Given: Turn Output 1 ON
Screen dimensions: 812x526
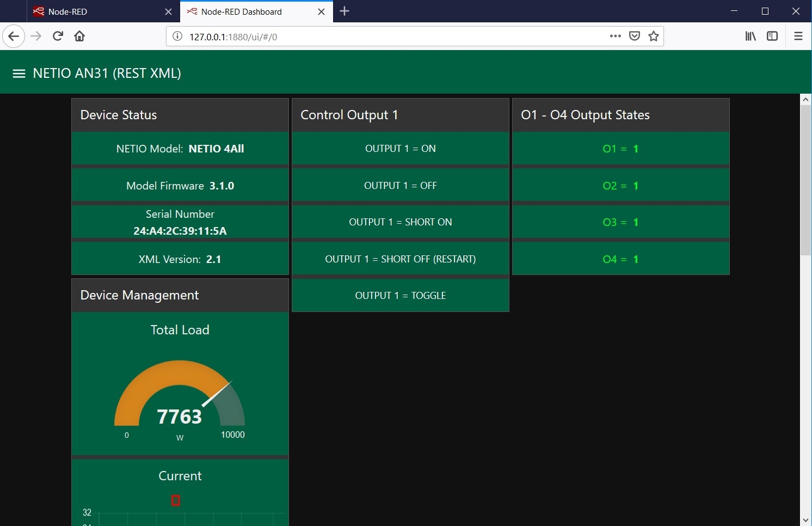Looking at the screenshot, I should pos(401,149).
